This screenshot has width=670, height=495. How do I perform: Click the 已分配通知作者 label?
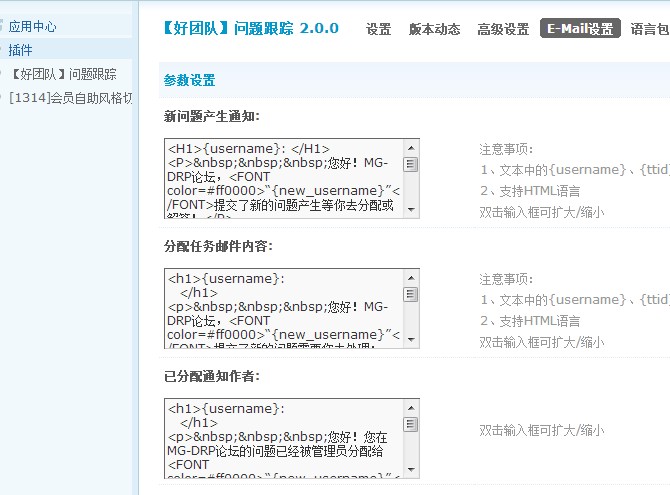[212, 376]
